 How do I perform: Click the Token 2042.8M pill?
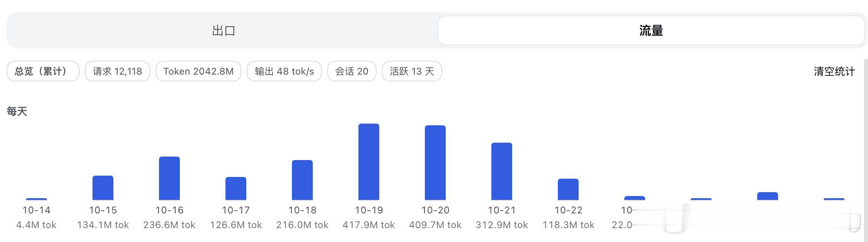coord(199,71)
